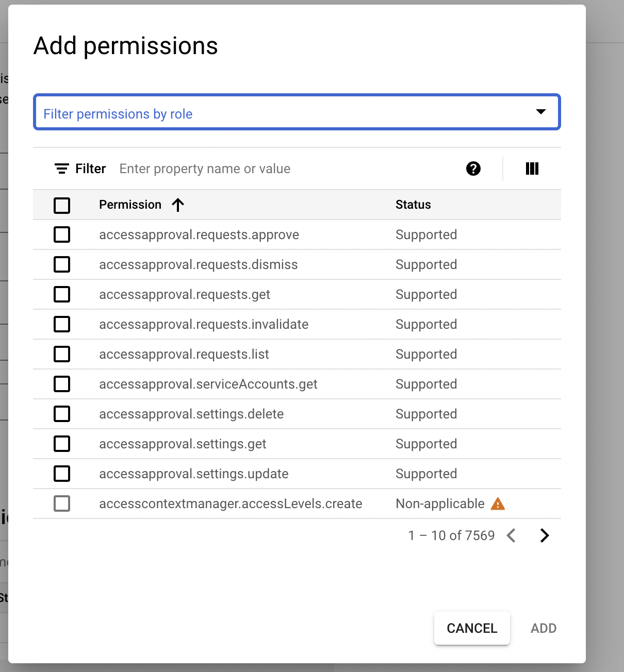Screen dimensions: 624x672
Task: Check accessapproval.requests.approve permission
Action: (x=61, y=234)
